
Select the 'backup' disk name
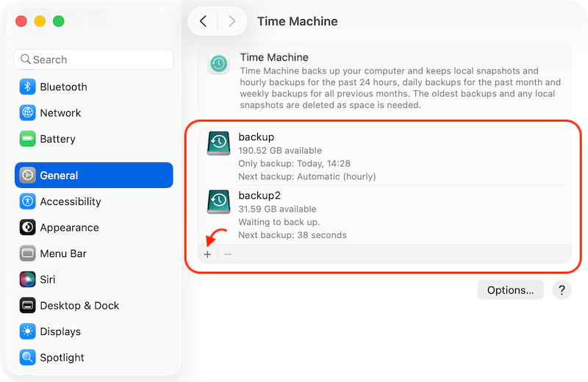tap(256, 137)
